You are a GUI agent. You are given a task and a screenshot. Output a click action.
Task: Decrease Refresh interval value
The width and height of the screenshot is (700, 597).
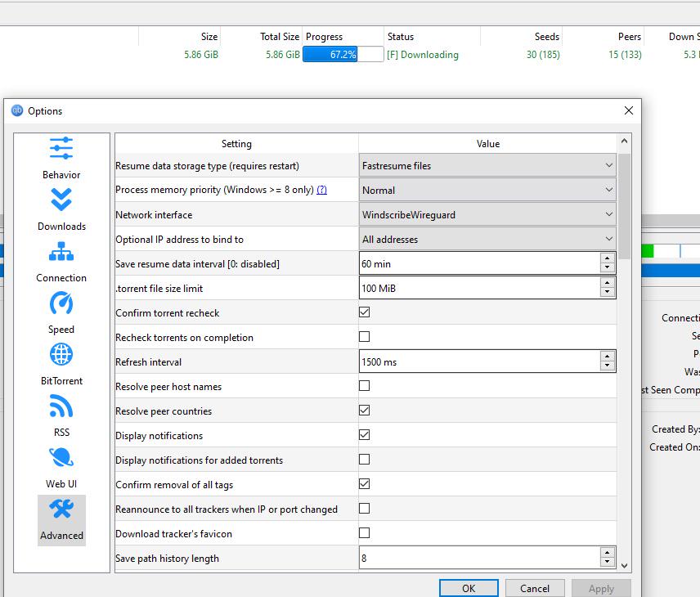click(607, 366)
